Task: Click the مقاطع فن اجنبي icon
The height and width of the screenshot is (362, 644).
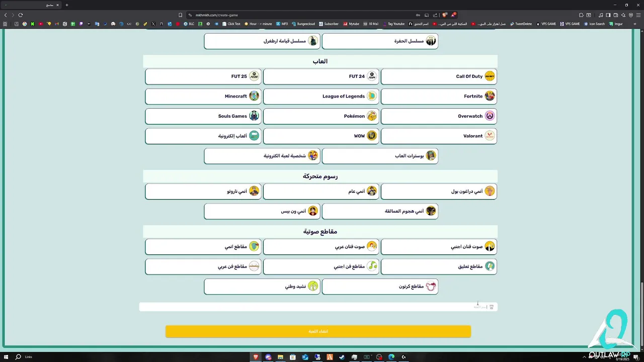Action: (372, 266)
